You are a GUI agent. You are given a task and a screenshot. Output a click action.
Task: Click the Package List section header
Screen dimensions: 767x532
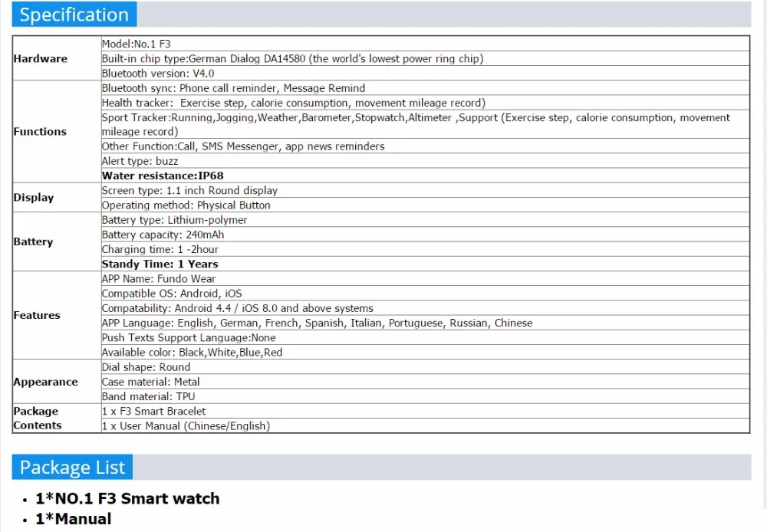click(72, 467)
